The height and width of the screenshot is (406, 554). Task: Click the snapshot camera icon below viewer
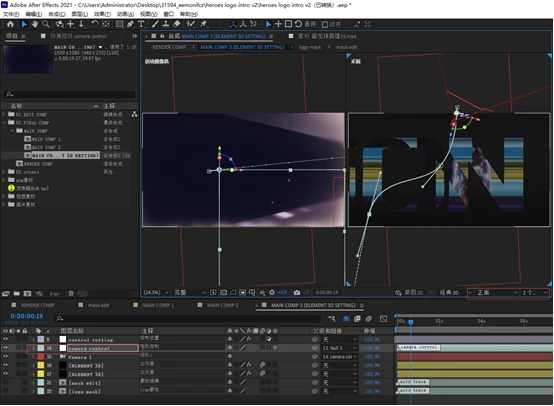(297, 292)
